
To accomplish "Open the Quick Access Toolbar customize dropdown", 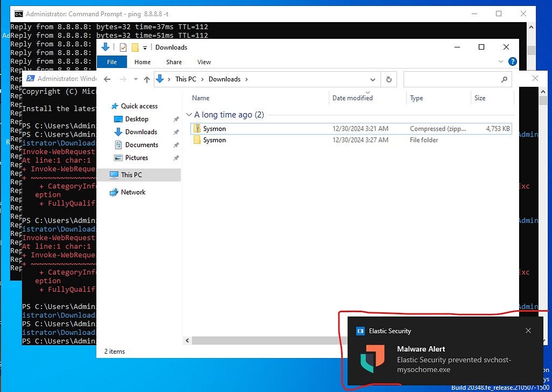I will coord(144,47).
